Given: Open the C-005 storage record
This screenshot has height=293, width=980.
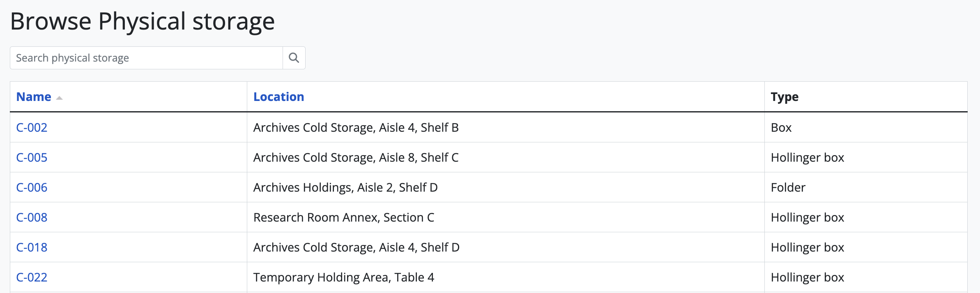Looking at the screenshot, I should pos(32,158).
